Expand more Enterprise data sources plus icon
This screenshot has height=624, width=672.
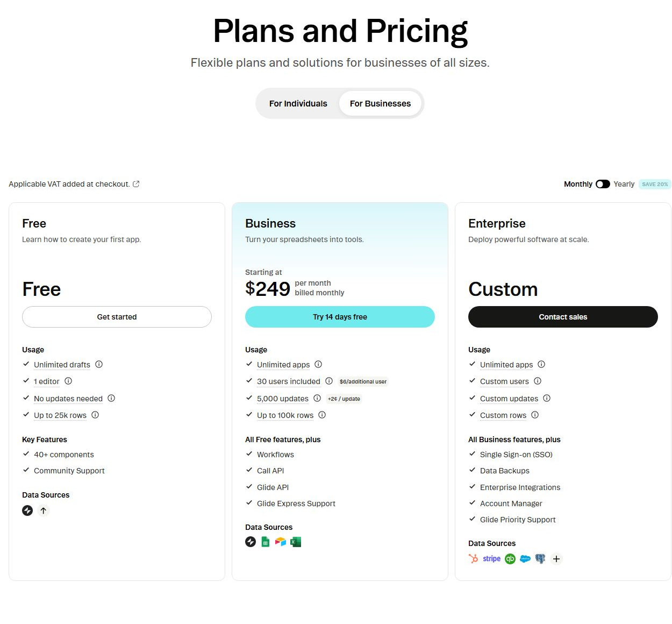pos(556,559)
